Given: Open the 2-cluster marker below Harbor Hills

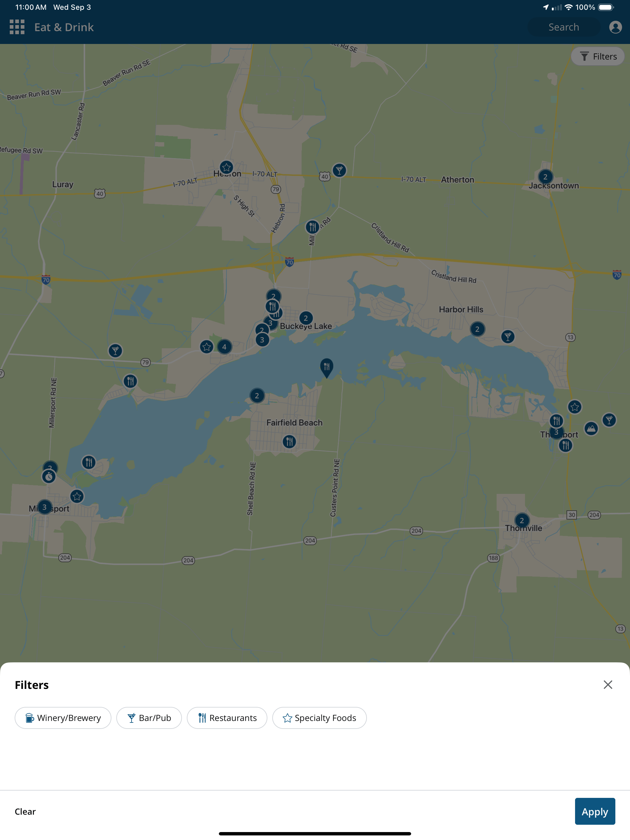Looking at the screenshot, I should [477, 329].
